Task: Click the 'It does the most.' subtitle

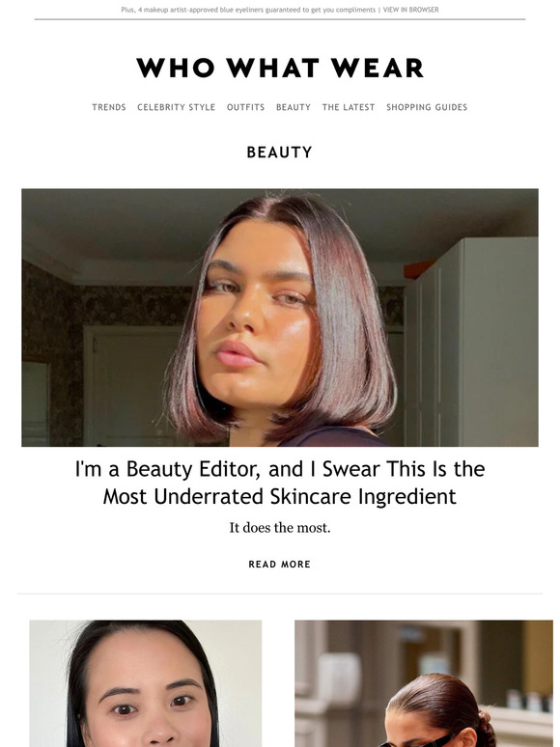Action: coord(280,528)
